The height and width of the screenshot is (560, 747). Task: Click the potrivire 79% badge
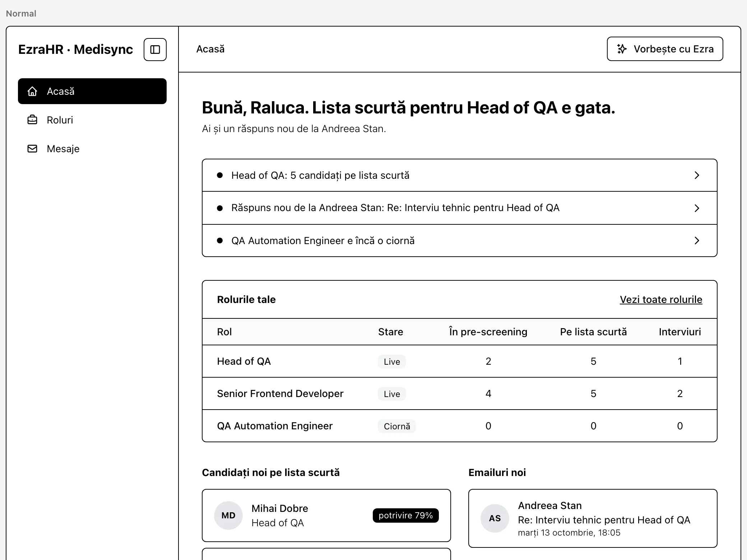405,515
